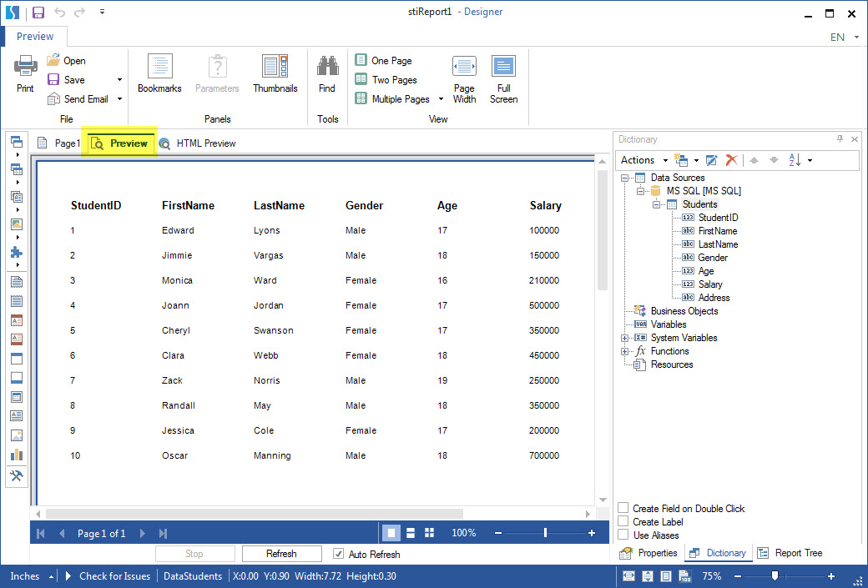Open the Parameters panel
This screenshot has height=588, width=868.
[x=217, y=75]
